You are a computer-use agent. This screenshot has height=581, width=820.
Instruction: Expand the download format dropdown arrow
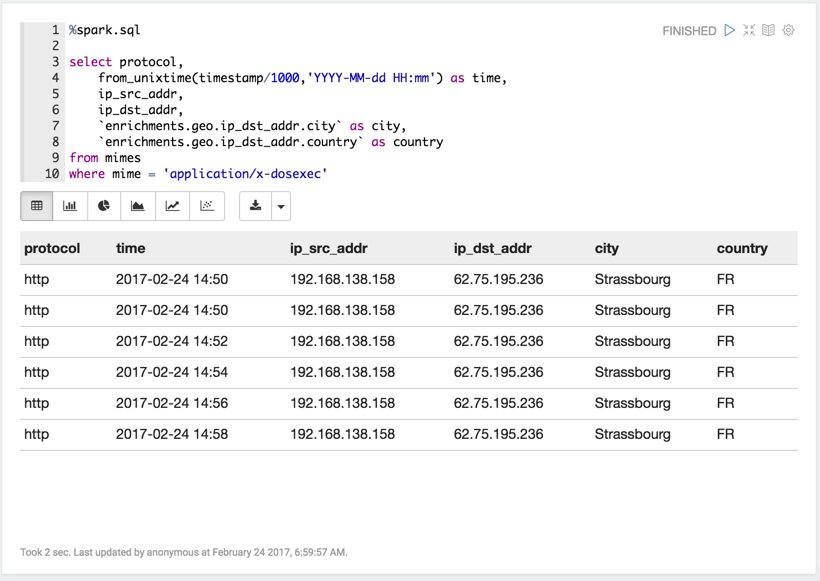[x=281, y=206]
